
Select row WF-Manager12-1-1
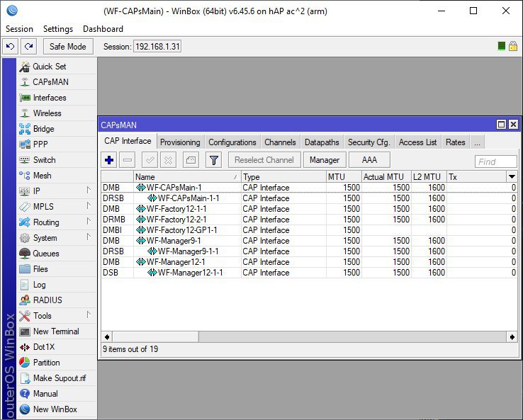point(309,273)
